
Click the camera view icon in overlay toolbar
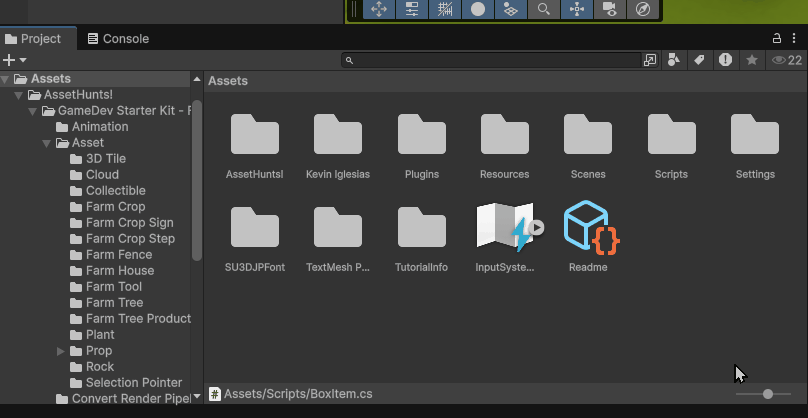point(609,9)
